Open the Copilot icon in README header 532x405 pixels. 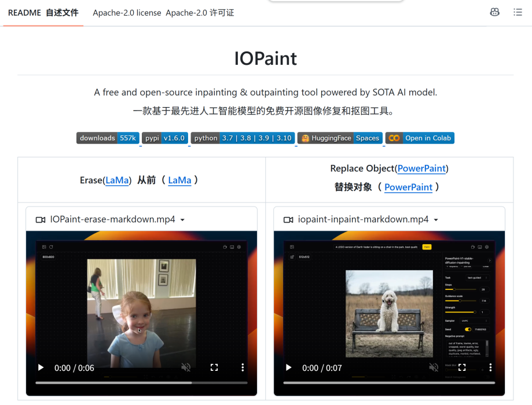pos(494,13)
